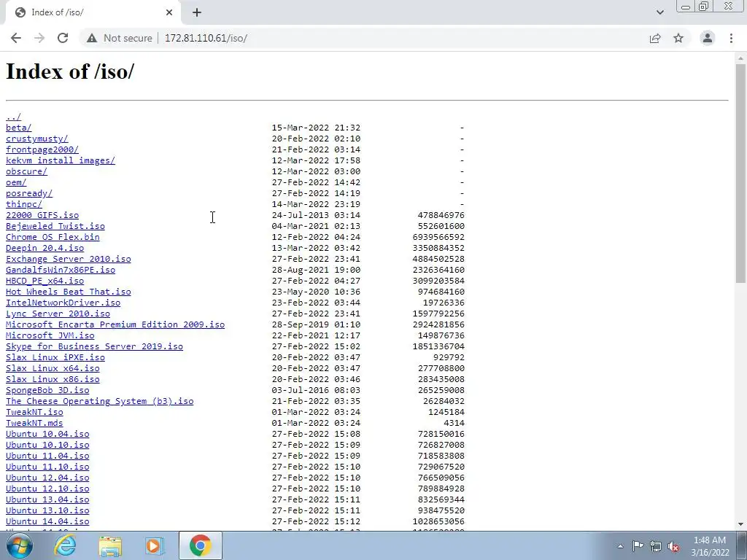The image size is (747, 560).
Task: Download Slax_Linux_iPXE.iso
Action: pos(55,357)
